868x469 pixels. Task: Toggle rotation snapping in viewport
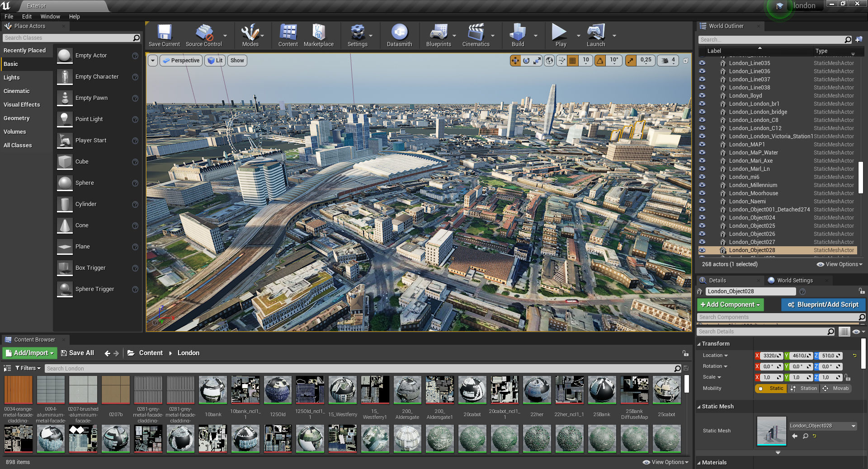click(600, 61)
